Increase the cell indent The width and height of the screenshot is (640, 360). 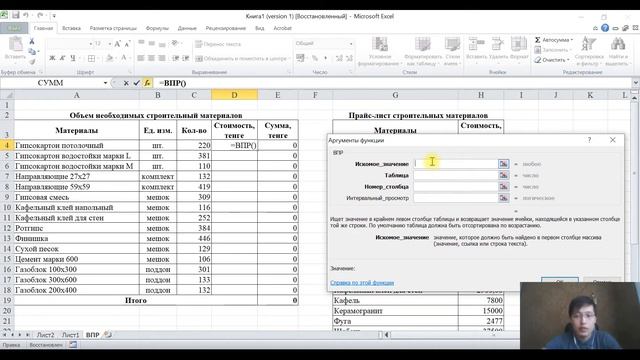pyautogui.click(x=186, y=58)
